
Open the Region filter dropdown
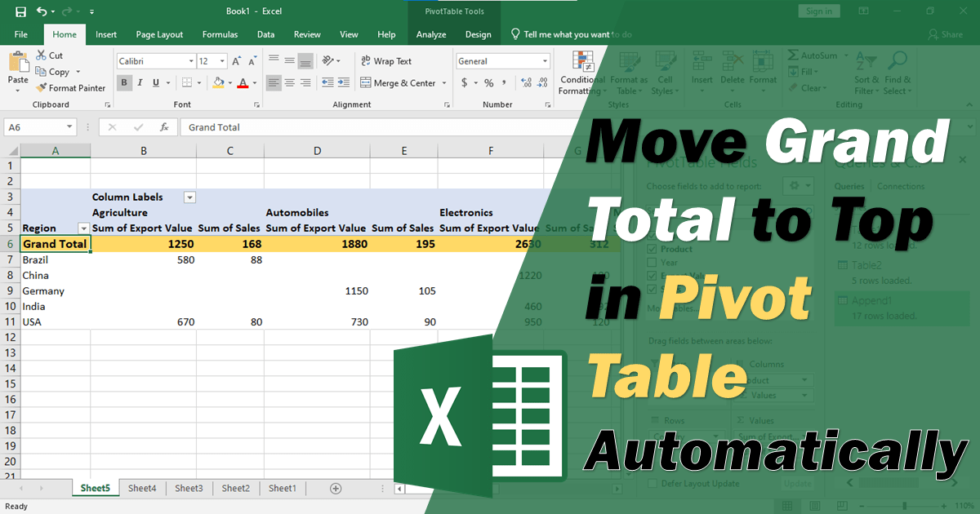pos(82,228)
